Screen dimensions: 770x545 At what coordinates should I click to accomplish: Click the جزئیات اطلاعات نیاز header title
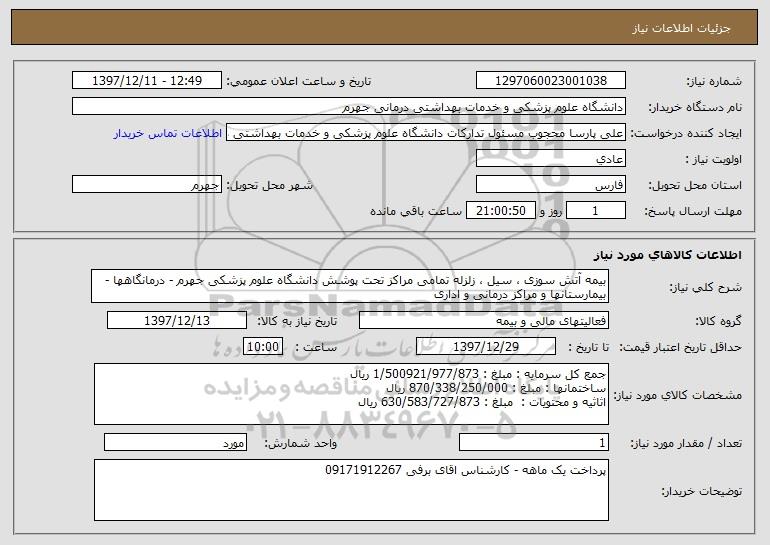(x=681, y=28)
